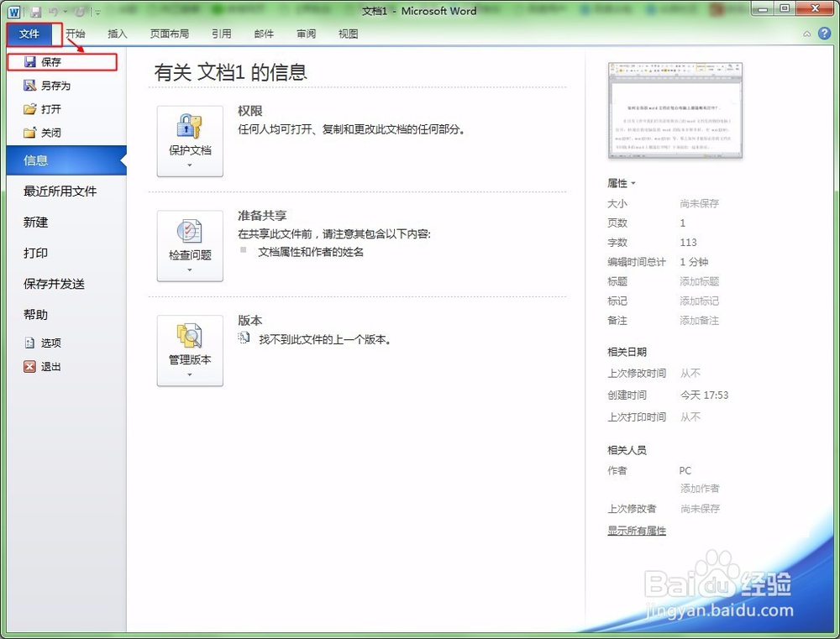840x639 pixels.
Task: Click the small version document icon beside 找不到此文件的上一个版本
Action: [244, 338]
